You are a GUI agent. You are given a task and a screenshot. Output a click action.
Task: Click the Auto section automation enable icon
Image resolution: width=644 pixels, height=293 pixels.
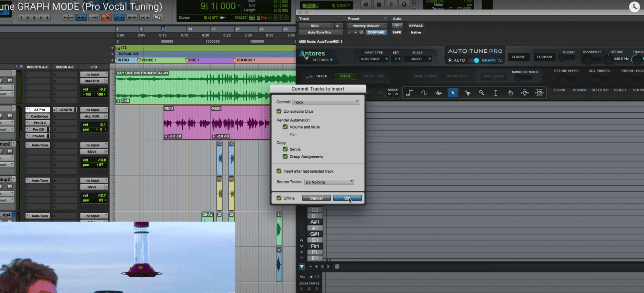tap(397, 26)
